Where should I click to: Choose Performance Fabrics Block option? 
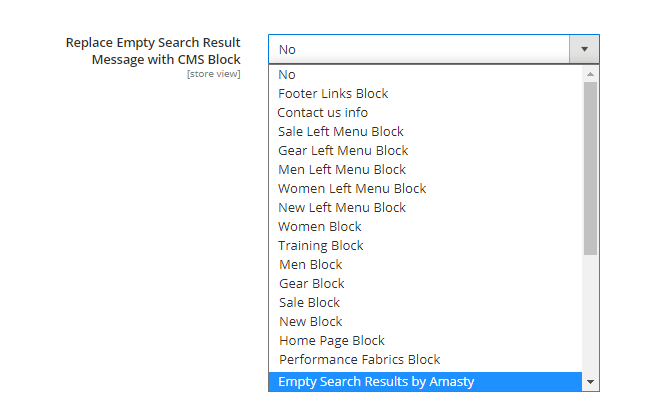(359, 359)
